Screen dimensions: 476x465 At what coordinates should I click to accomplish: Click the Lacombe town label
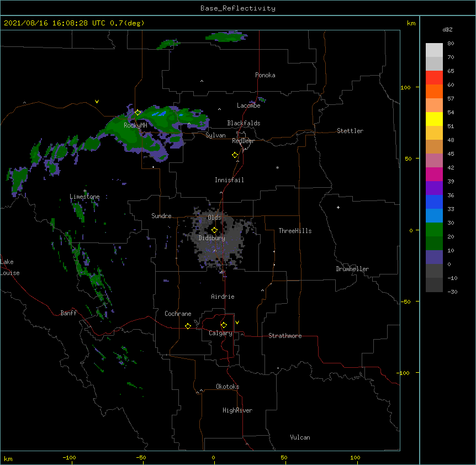tap(248, 105)
